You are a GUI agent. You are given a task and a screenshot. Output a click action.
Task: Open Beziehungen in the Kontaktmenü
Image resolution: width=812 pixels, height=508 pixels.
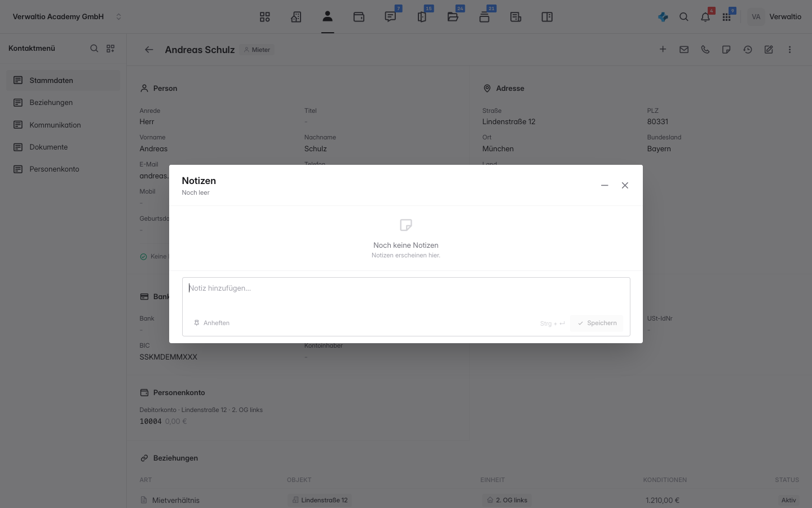tap(63, 102)
